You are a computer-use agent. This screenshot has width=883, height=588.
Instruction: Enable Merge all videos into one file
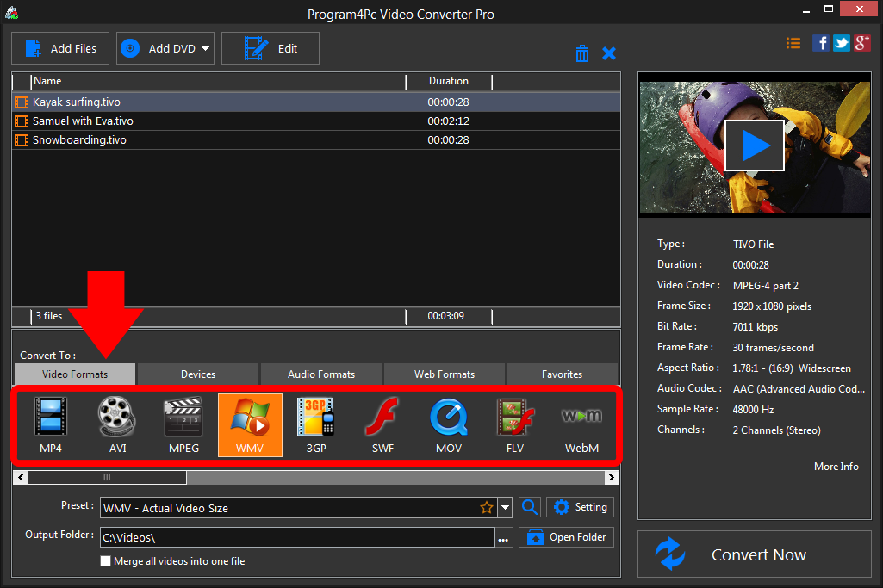[105, 561]
